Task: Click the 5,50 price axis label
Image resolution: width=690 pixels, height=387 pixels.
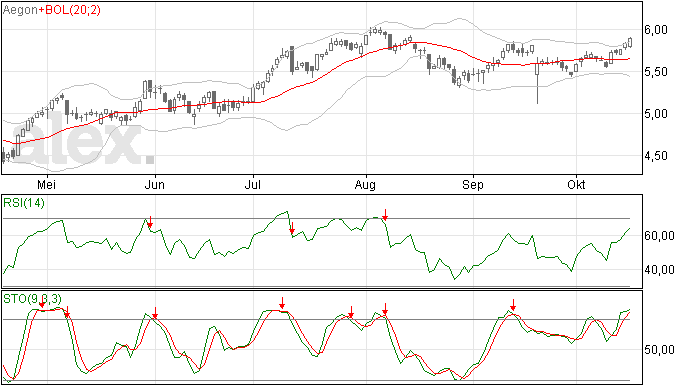Action: 656,72
